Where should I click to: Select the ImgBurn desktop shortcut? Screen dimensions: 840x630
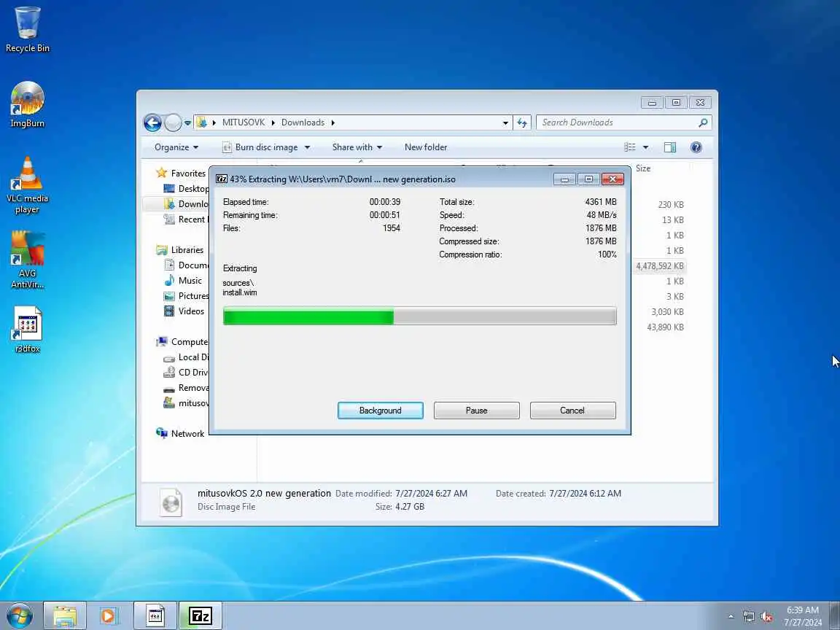27,104
